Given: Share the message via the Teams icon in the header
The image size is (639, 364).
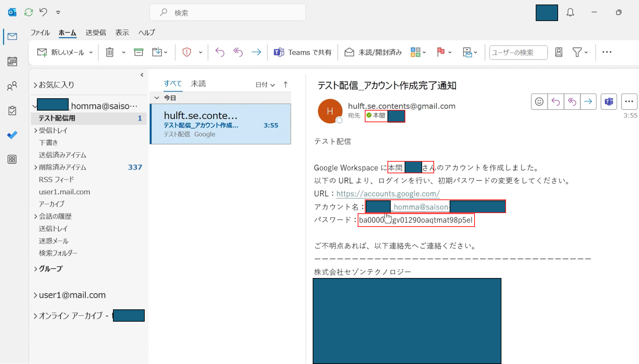Looking at the screenshot, I should coord(609,102).
